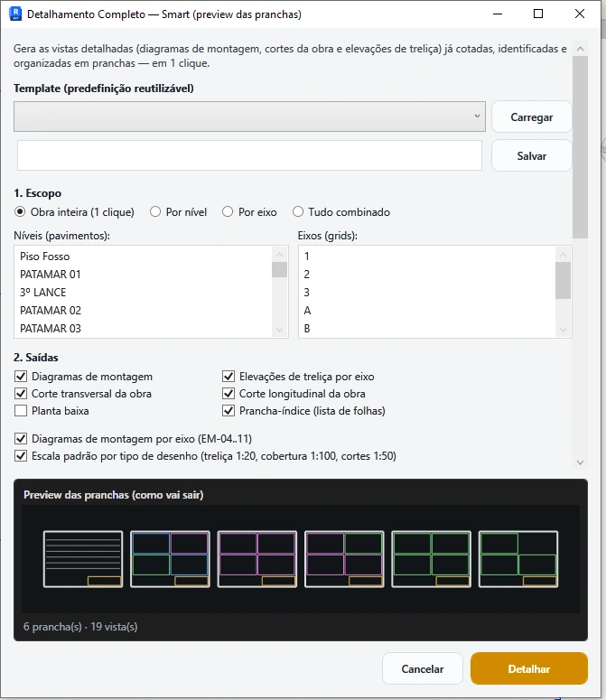This screenshot has height=700, width=606.
Task: Click the Eixos list scrollbar thumb
Action: coord(564,280)
